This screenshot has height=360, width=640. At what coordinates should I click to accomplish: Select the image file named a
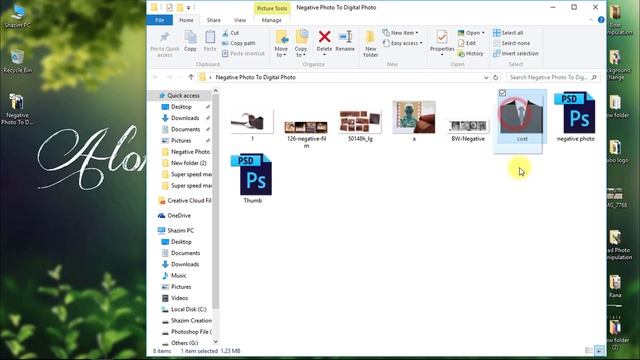pos(414,121)
